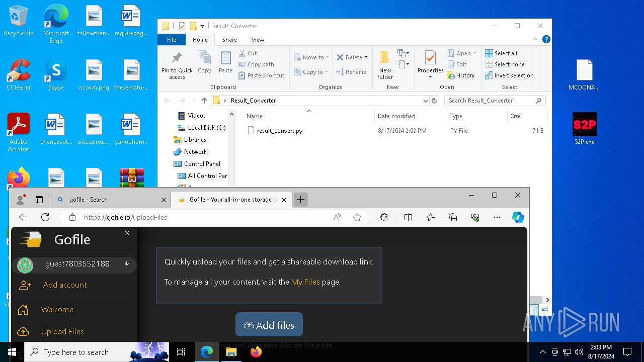Click Cut in the Explorer ribbon

click(248, 53)
